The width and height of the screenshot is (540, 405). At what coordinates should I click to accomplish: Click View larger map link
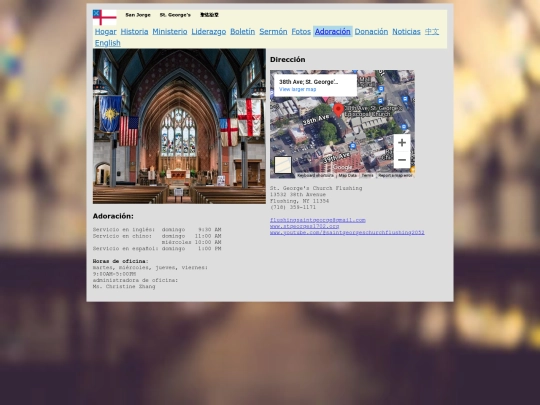298,90
